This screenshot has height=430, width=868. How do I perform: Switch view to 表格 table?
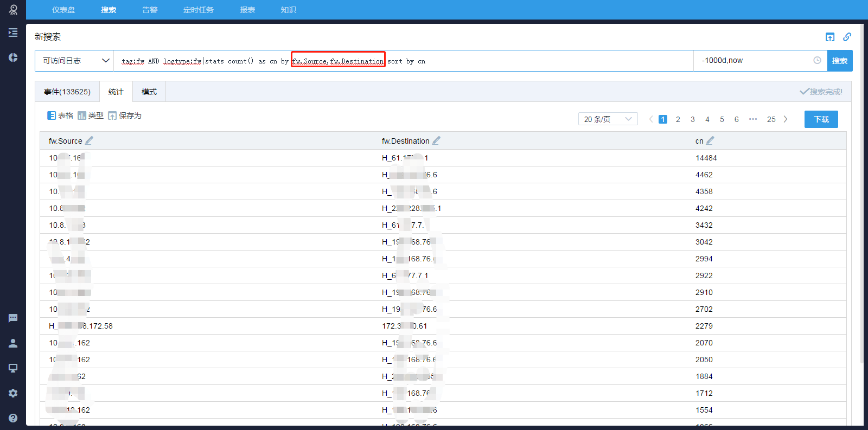[60, 115]
